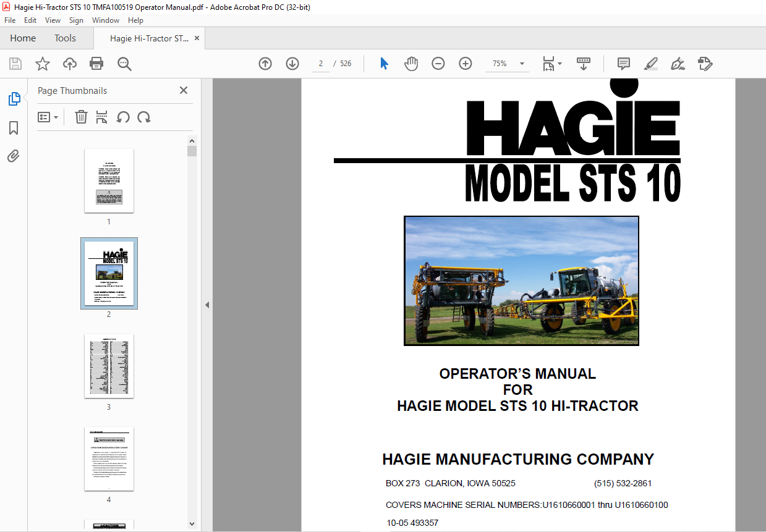Image resolution: width=766 pixels, height=532 pixels.
Task: Zoom in with the plus button
Action: tap(466, 64)
